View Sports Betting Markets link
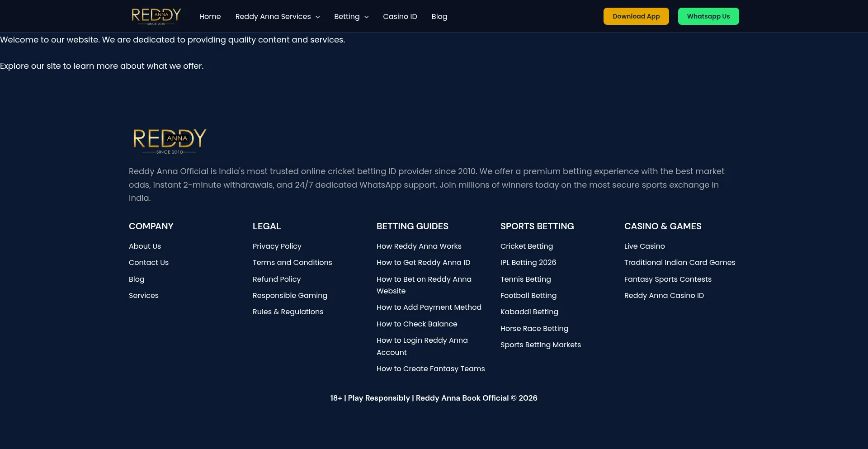Viewport: 868px width, 449px height. click(x=541, y=345)
